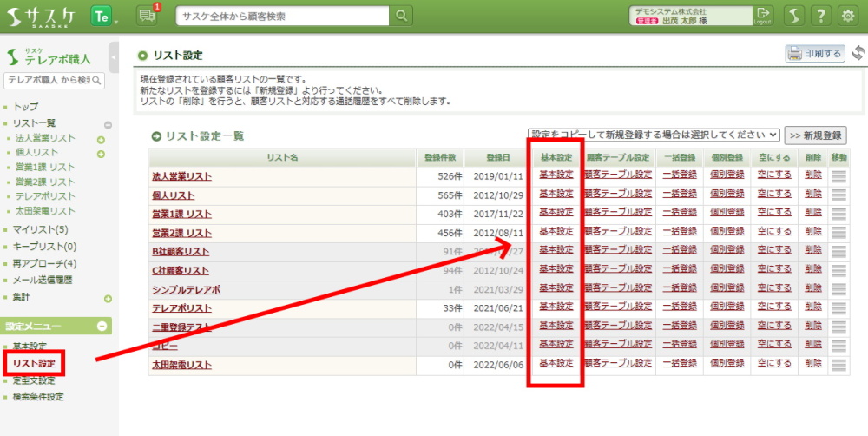Collapse the リスト一覧 tree in sidebar

108,124
